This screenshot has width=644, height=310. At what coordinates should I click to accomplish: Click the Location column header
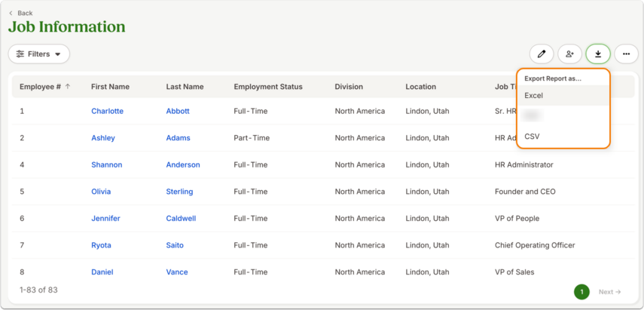click(x=420, y=87)
